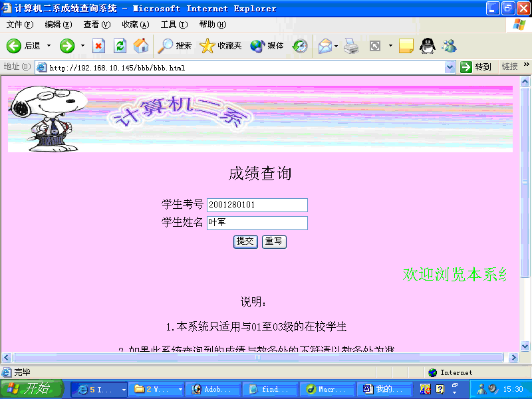This screenshot has width=532, height=399.
Task: Click the 重写 reset button
Action: tap(274, 241)
